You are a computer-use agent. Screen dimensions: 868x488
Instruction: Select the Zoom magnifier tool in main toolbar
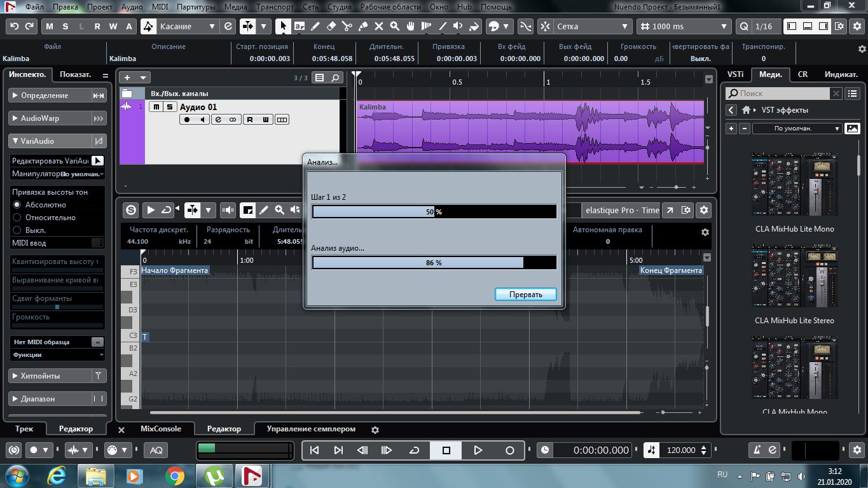click(x=395, y=26)
